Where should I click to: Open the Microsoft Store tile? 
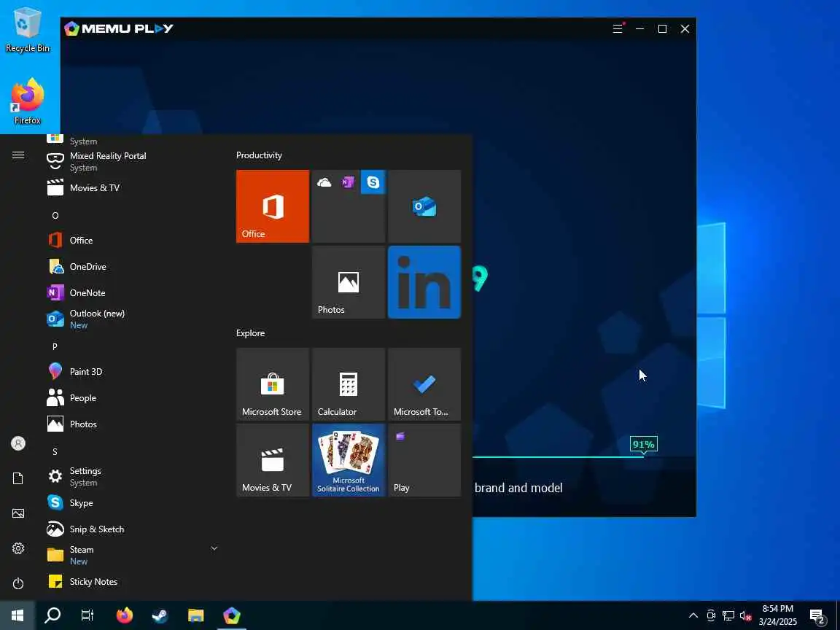273,384
